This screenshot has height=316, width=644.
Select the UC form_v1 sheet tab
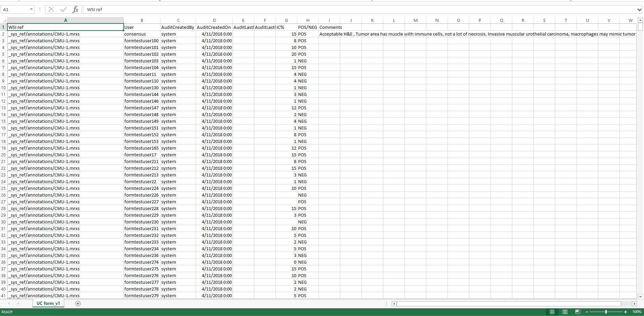48,303
